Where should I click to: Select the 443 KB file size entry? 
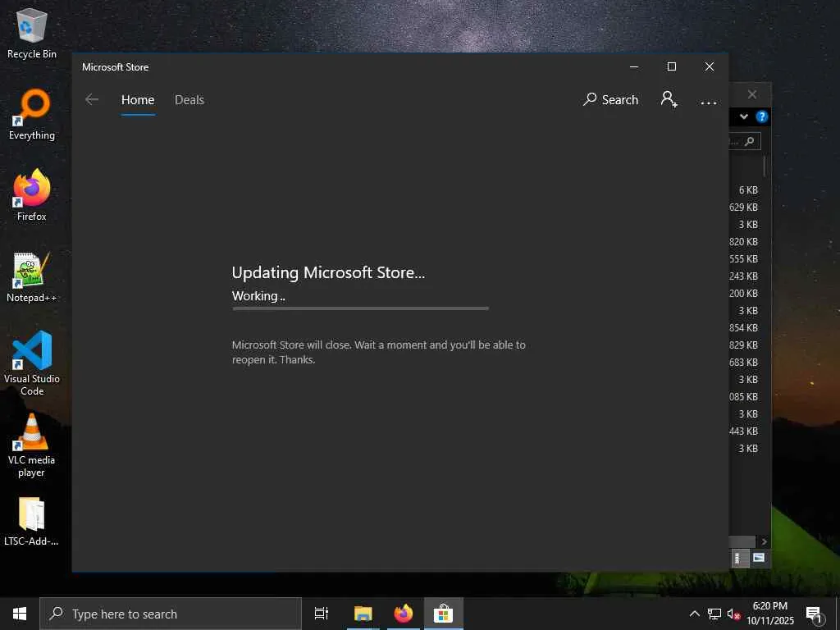click(x=743, y=431)
